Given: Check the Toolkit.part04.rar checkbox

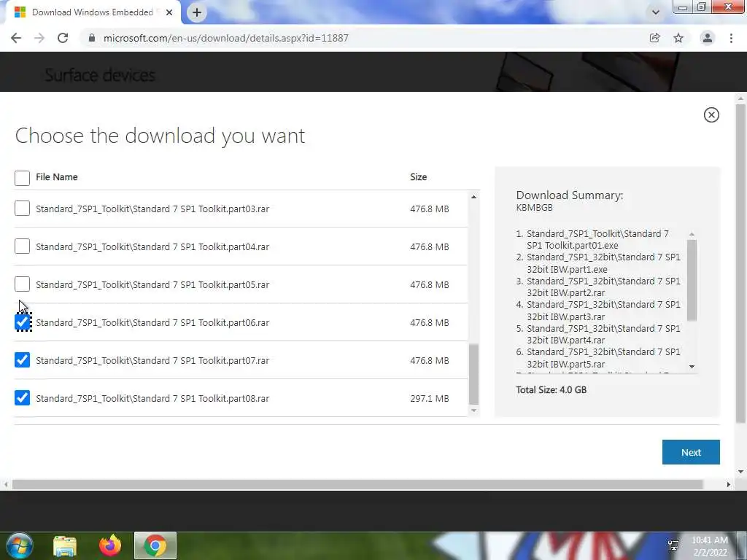Looking at the screenshot, I should [x=22, y=246].
